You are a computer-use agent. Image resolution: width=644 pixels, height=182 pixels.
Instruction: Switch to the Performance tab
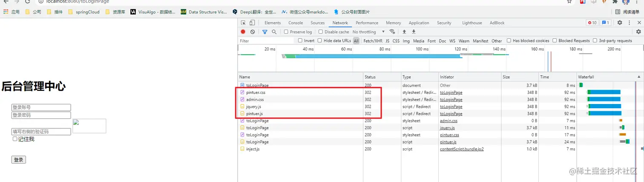367,23
